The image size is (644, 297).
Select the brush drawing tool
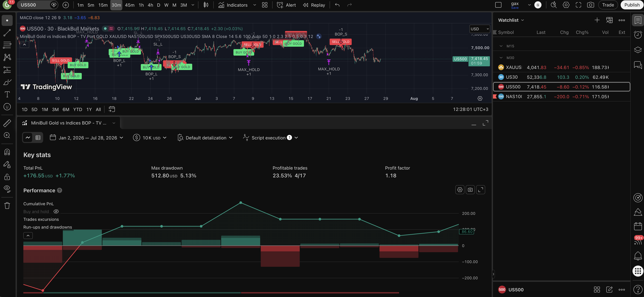click(x=7, y=82)
